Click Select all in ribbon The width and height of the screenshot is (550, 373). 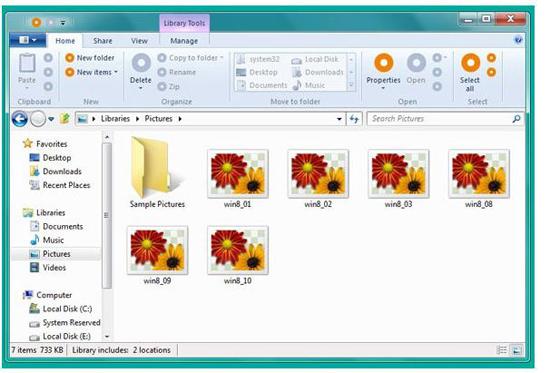tap(470, 73)
